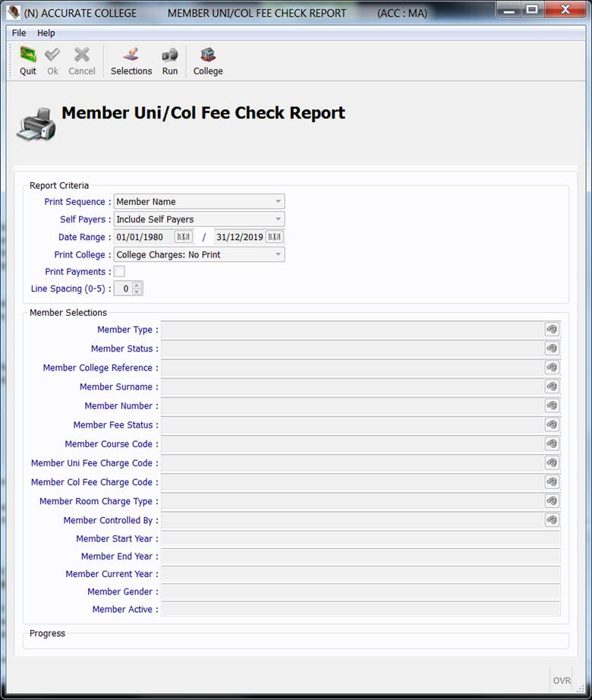Expand the Print College dropdown
592x700 pixels.
coord(279,255)
